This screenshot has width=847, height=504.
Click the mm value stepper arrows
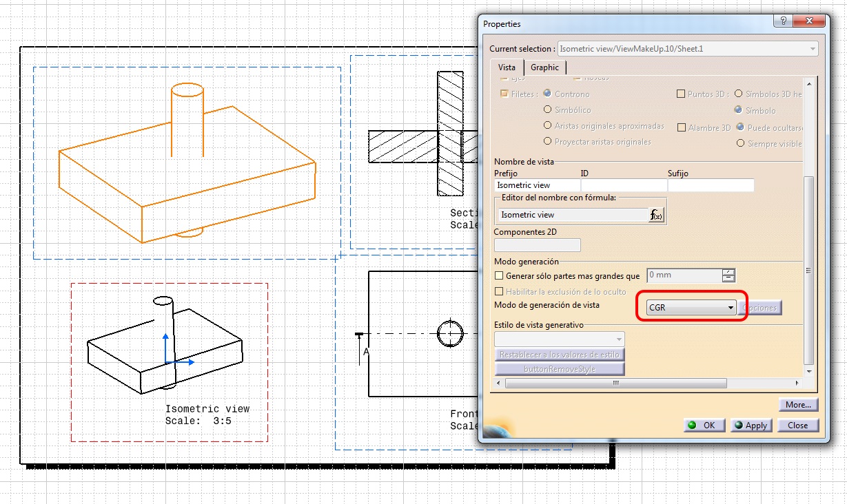pos(728,275)
